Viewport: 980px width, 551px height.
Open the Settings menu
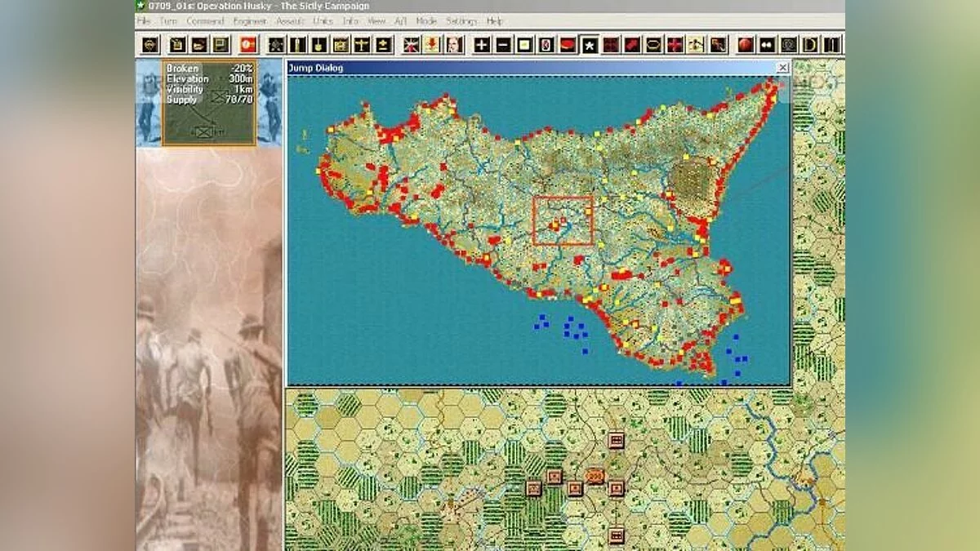point(461,20)
